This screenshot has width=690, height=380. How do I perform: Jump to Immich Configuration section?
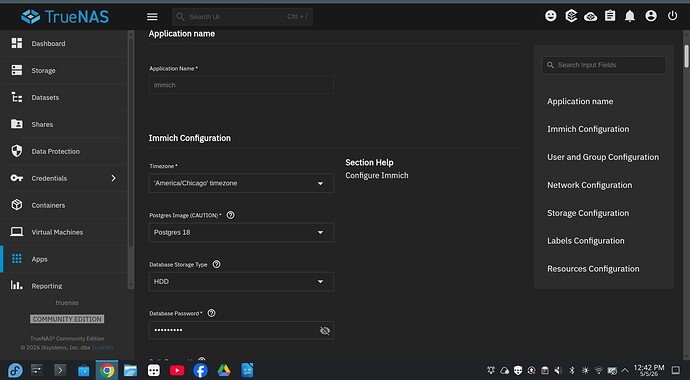click(x=588, y=129)
